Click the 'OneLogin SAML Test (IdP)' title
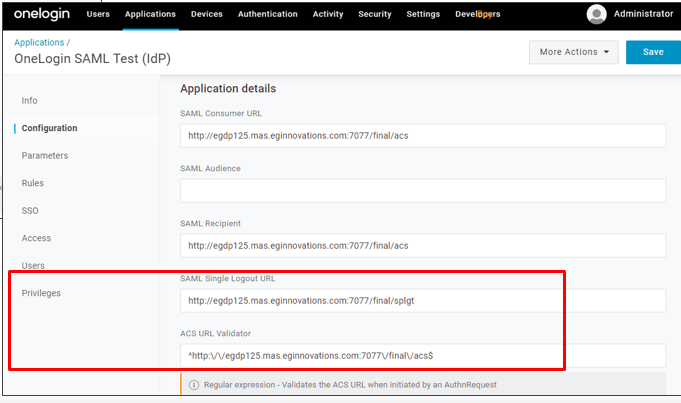Image resolution: width=681 pixels, height=403 pixels. coord(93,59)
